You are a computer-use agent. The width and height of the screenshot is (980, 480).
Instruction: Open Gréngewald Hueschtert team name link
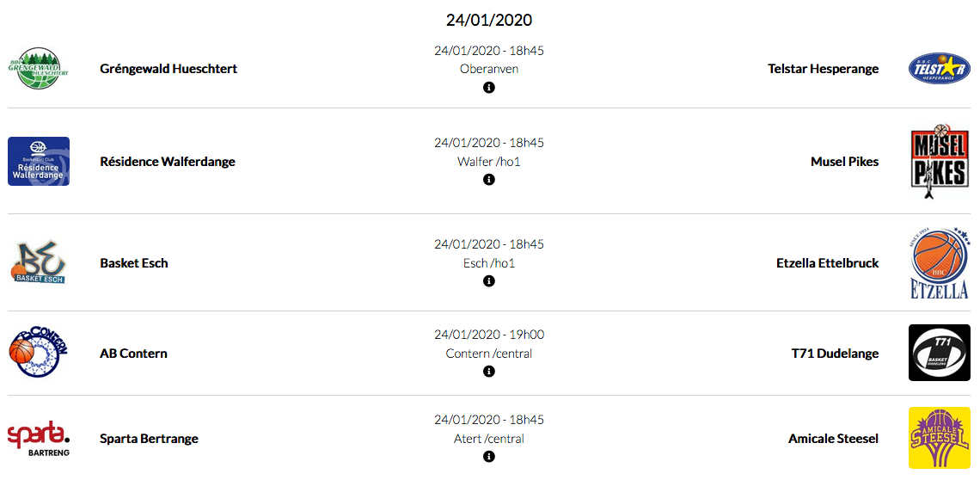pyautogui.click(x=168, y=69)
